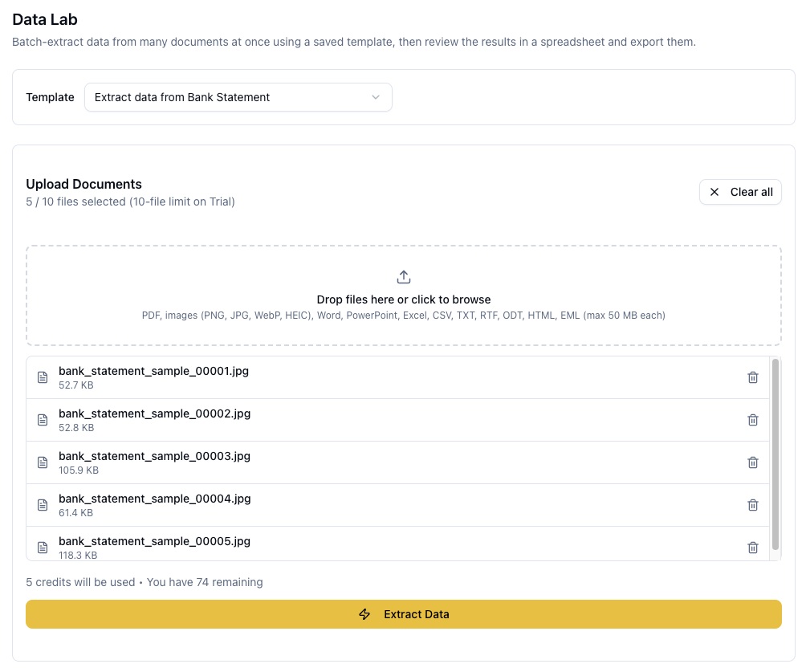The image size is (806, 672).
Task: Click the upload arrow icon in drop zone
Action: click(404, 277)
